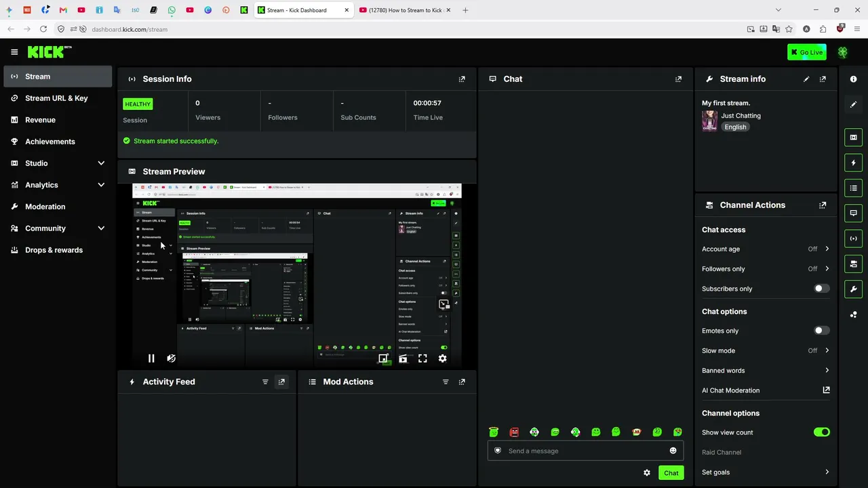
Task: Switch to the YouTube How to Stream tab
Action: [x=406, y=10]
